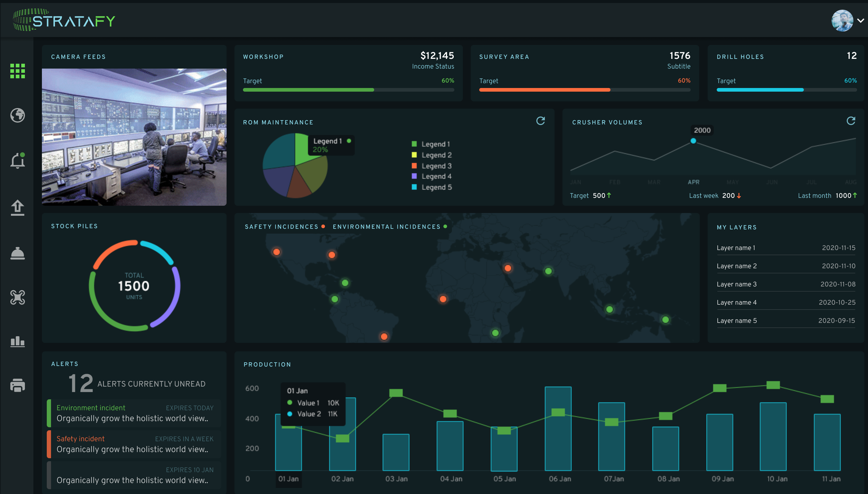This screenshot has width=868, height=494.
Task: Select the APR data point on crusher chart
Action: coord(693,141)
